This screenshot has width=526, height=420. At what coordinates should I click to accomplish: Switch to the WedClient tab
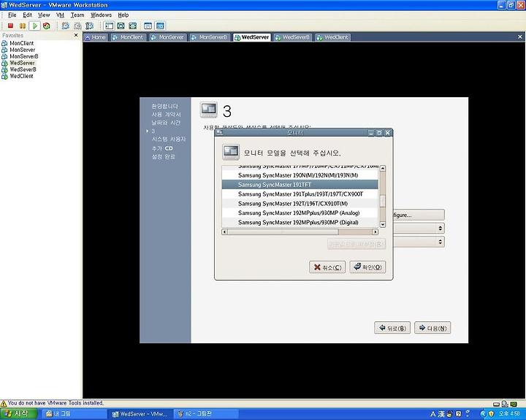click(x=333, y=37)
